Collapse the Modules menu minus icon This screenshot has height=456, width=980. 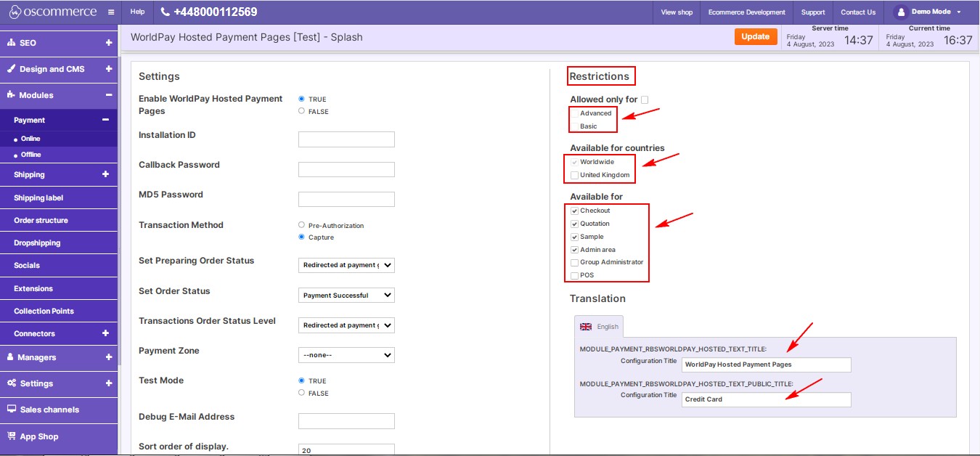(x=109, y=95)
